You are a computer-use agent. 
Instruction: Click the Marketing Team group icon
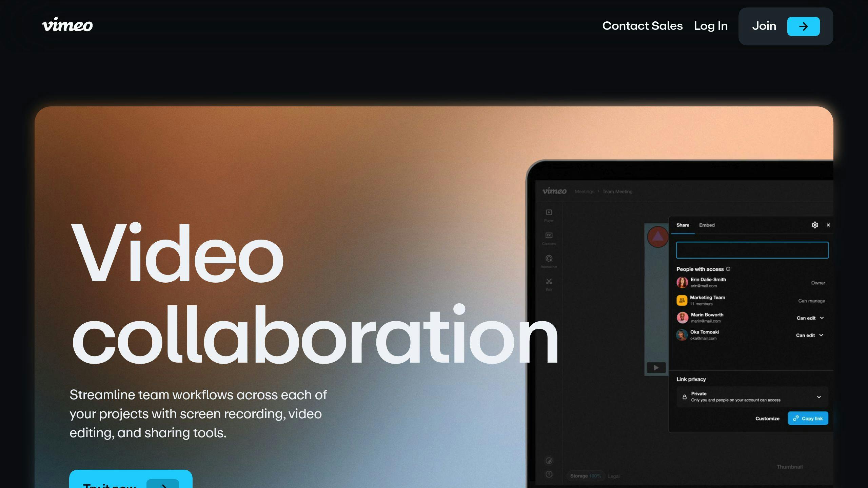tap(682, 300)
